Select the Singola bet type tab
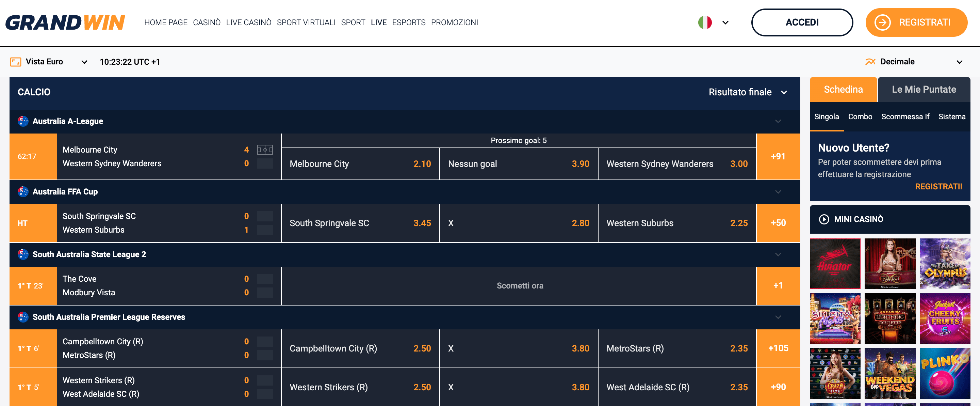The width and height of the screenshot is (980, 406). click(x=827, y=117)
